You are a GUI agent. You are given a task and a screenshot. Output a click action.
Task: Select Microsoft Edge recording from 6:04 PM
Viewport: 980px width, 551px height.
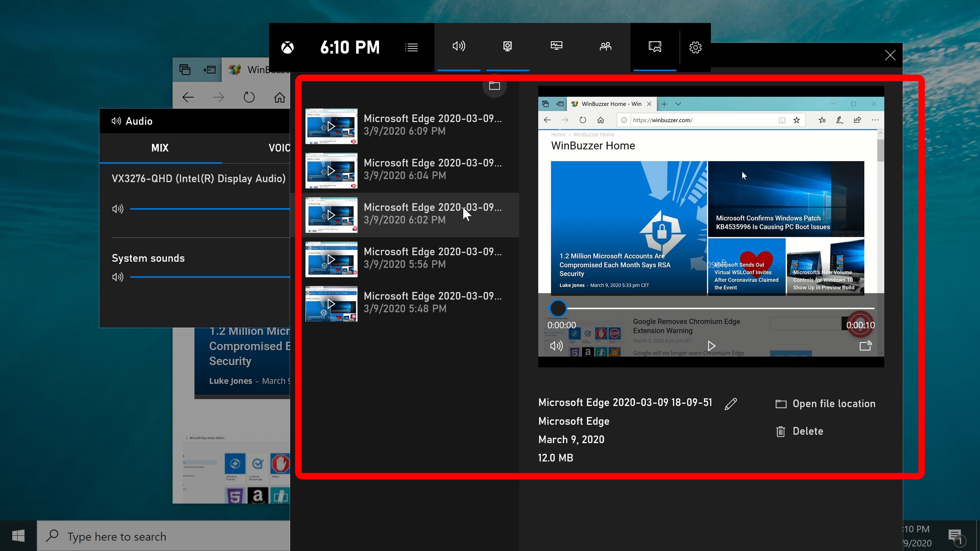tap(411, 169)
